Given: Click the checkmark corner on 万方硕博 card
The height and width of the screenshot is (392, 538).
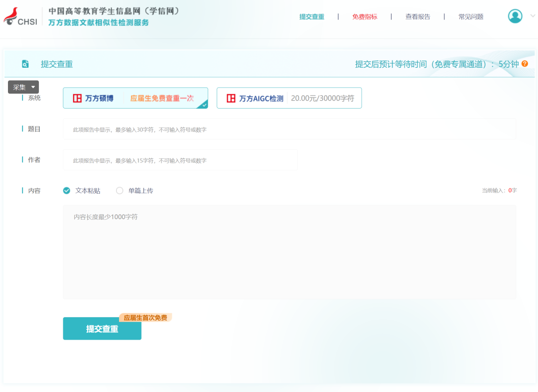Looking at the screenshot, I should point(203,104).
